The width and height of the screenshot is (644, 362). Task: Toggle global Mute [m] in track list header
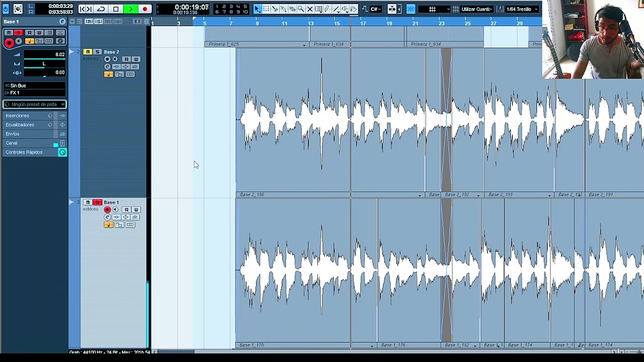point(89,21)
